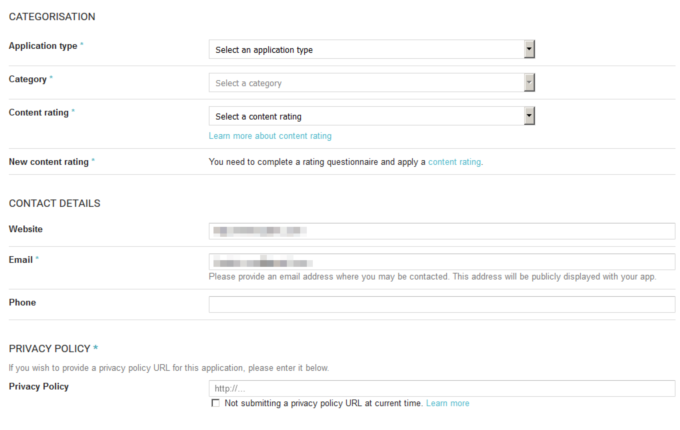Click the 'New content rating' label

(49, 162)
